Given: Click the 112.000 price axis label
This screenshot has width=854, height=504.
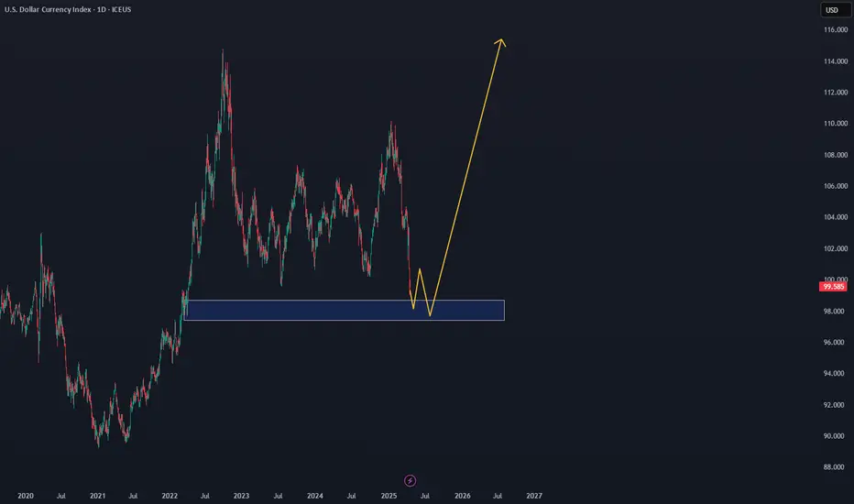Looking at the screenshot, I should pyautogui.click(x=836, y=93).
